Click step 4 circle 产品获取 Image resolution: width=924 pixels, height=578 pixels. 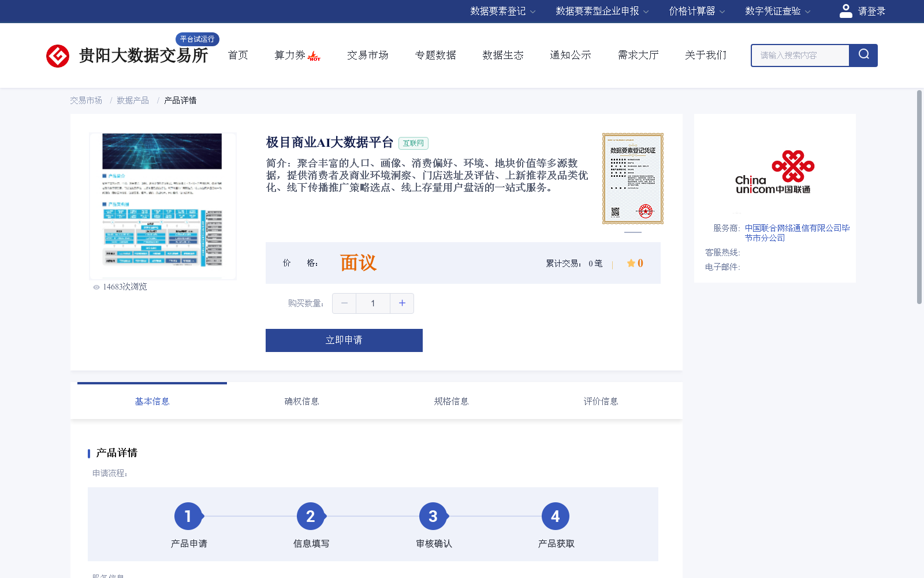[556, 516]
